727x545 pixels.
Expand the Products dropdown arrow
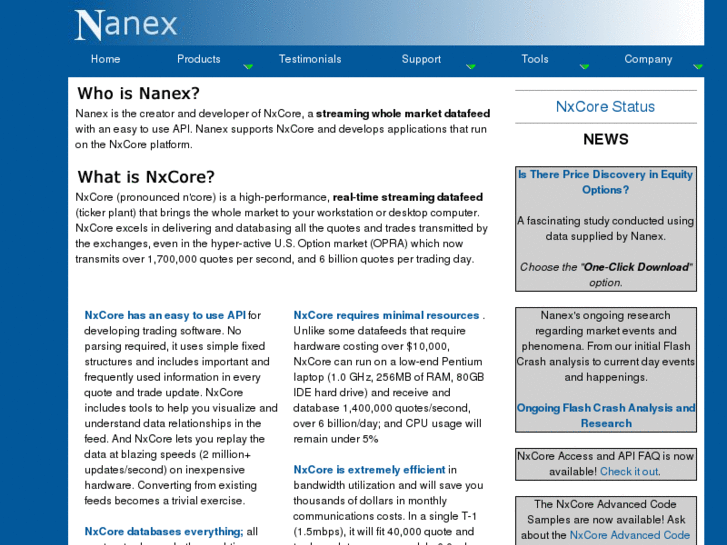pos(248,67)
